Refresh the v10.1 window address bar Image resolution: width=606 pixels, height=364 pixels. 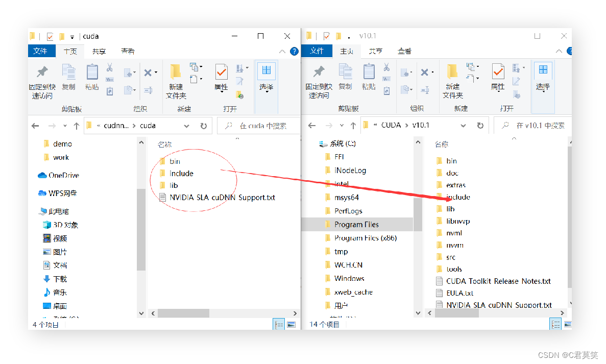pyautogui.click(x=480, y=125)
